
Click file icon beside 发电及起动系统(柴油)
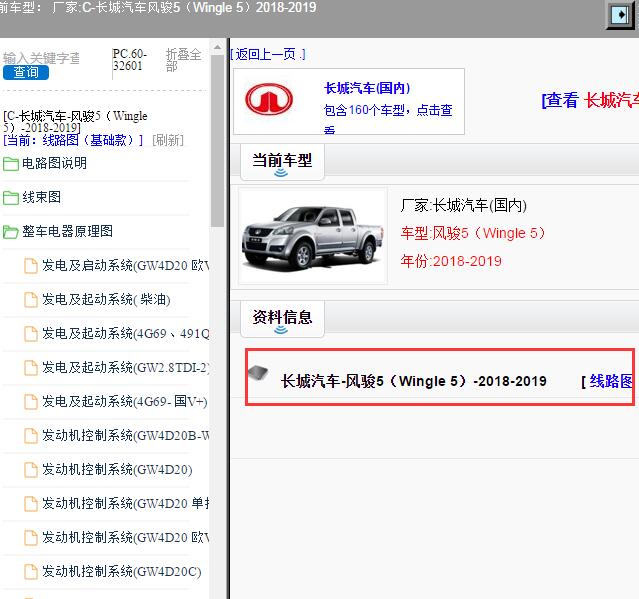31,300
